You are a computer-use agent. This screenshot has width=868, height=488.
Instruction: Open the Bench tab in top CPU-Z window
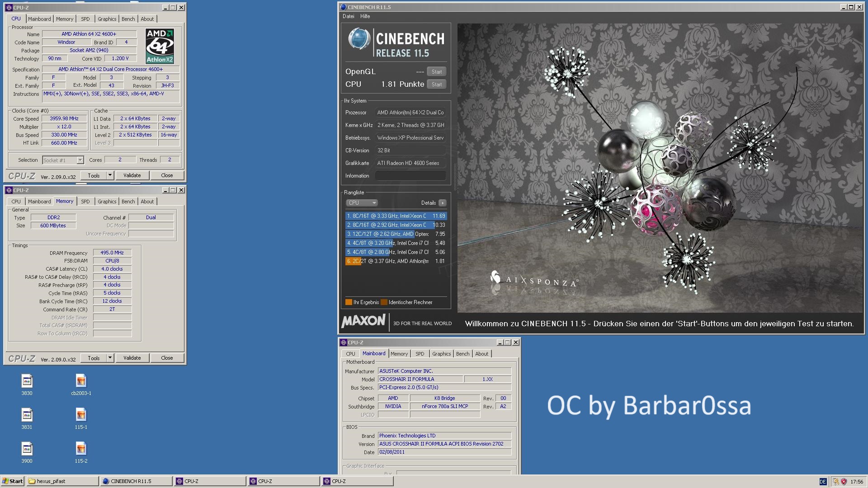pyautogui.click(x=128, y=19)
